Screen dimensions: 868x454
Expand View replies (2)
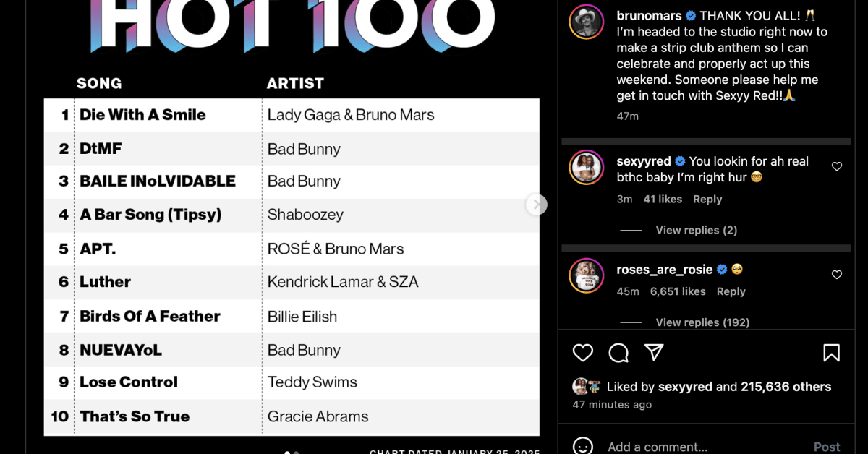(x=696, y=230)
